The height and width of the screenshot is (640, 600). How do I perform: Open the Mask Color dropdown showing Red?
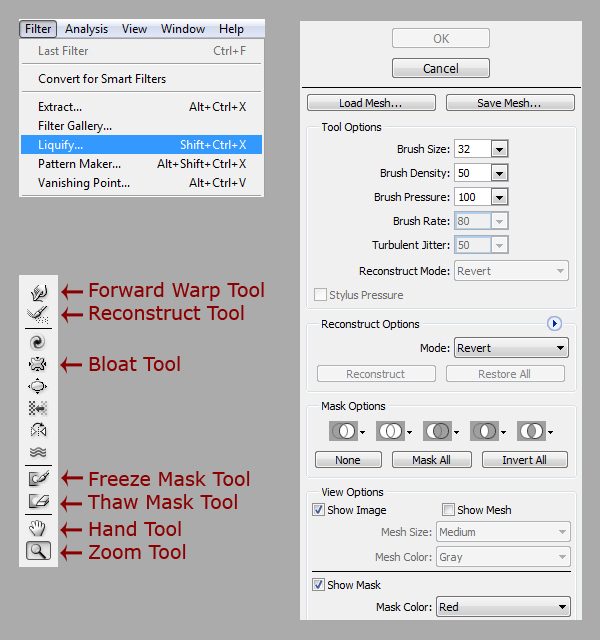[503, 607]
